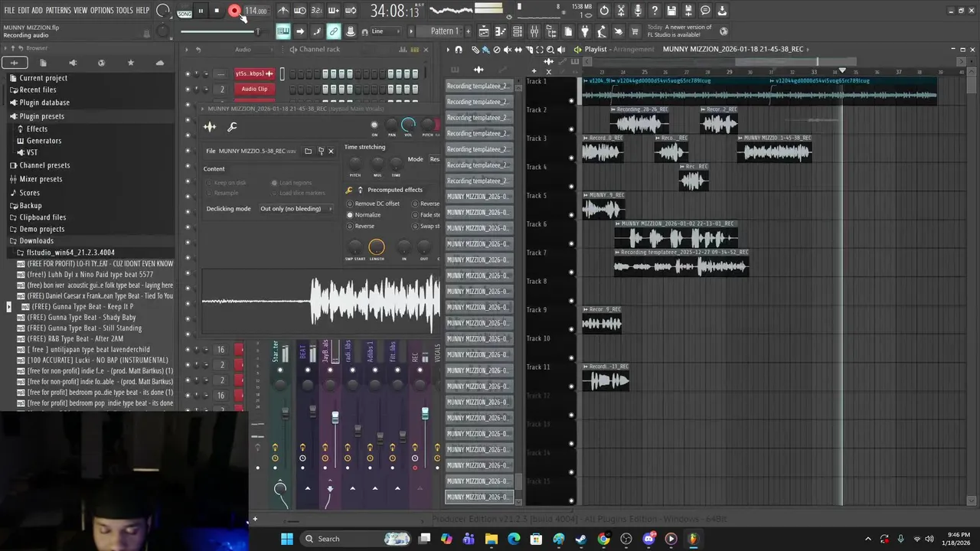This screenshot has width=980, height=551.
Task: Select '(FREE) Gunna Type Beat - Shady Baby'
Action: pos(81,318)
